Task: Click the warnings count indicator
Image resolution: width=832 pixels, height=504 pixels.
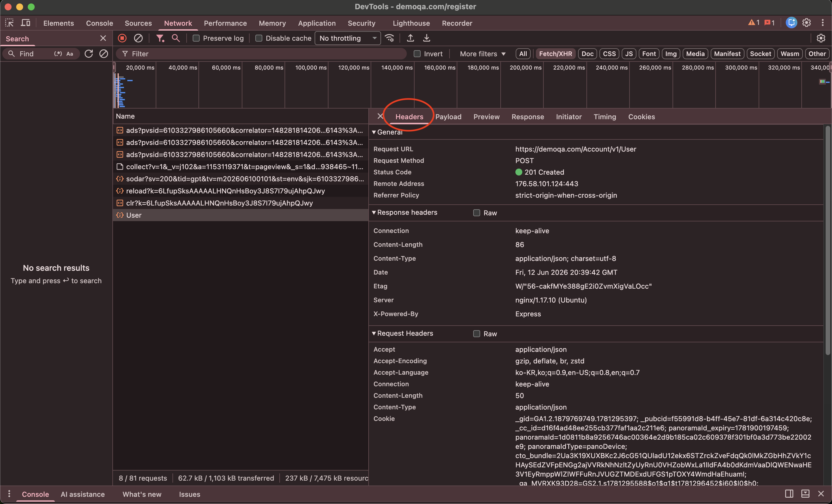Action: 754,23
